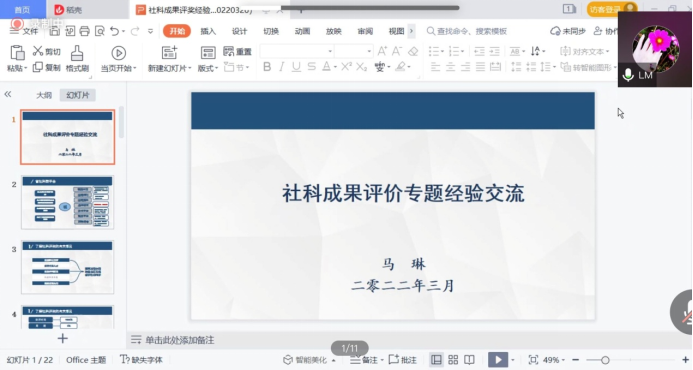This screenshot has height=370, width=693.
Task: Toggle Underline formatting button
Action: pyautogui.click(x=296, y=67)
